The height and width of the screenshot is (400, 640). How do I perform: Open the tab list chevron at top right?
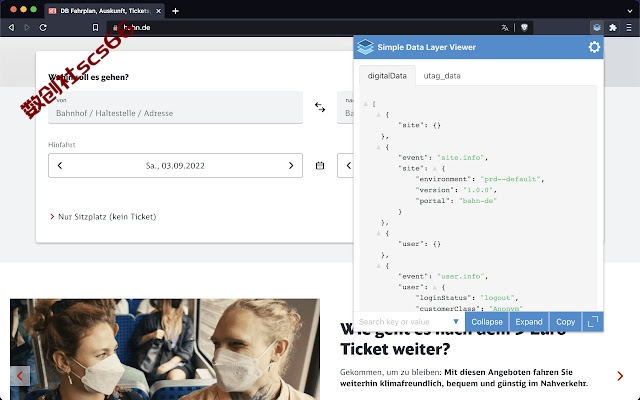coord(630,11)
